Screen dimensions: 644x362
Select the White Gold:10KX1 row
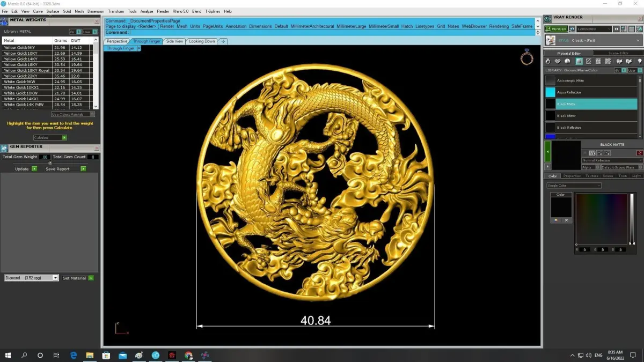point(47,87)
